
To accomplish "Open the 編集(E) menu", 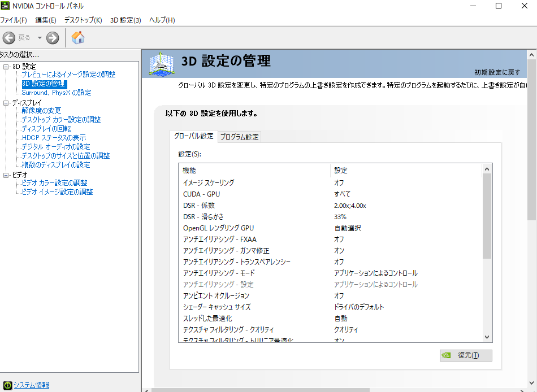I will [46, 20].
